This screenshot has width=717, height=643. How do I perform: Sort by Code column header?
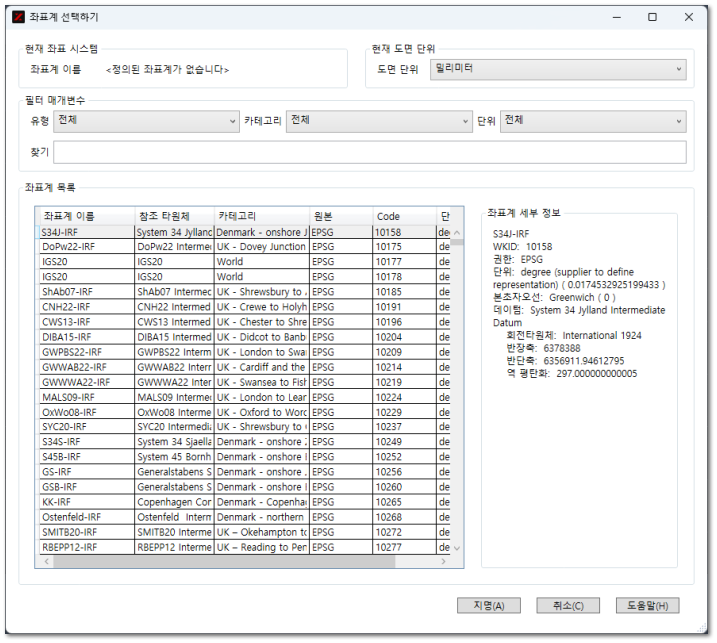(405, 216)
